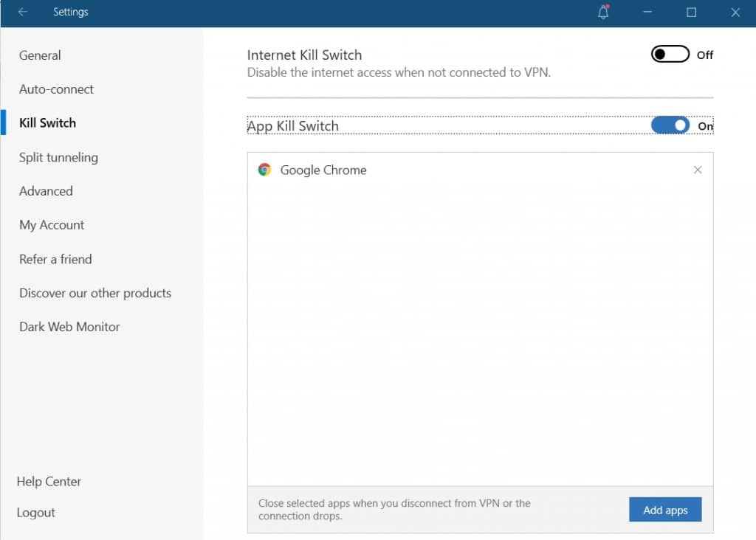Minimize the Settings window

(x=647, y=12)
